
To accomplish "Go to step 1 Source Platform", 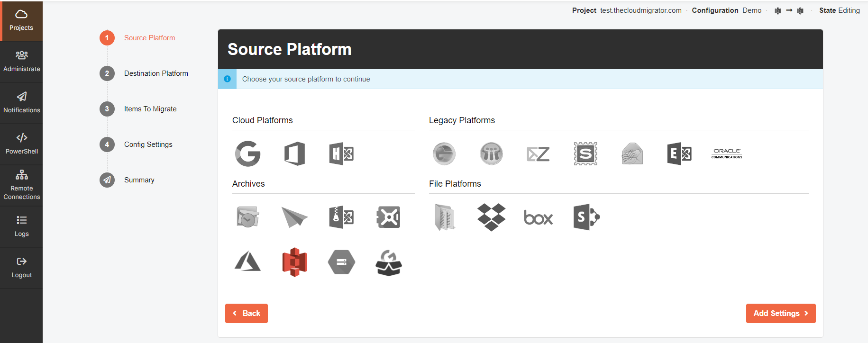I will [x=137, y=38].
